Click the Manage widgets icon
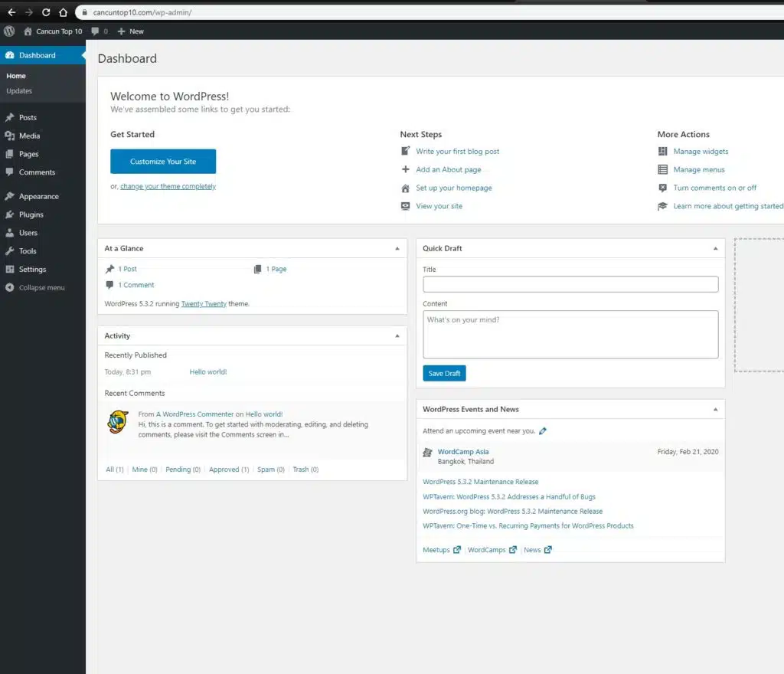Screen dimensions: 784x674 [x=662, y=151]
